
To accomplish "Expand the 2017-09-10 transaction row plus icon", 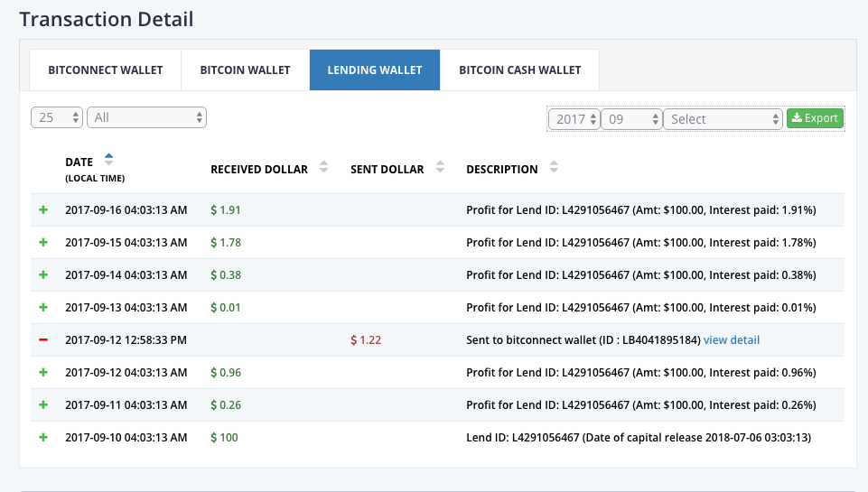I will 43,437.
